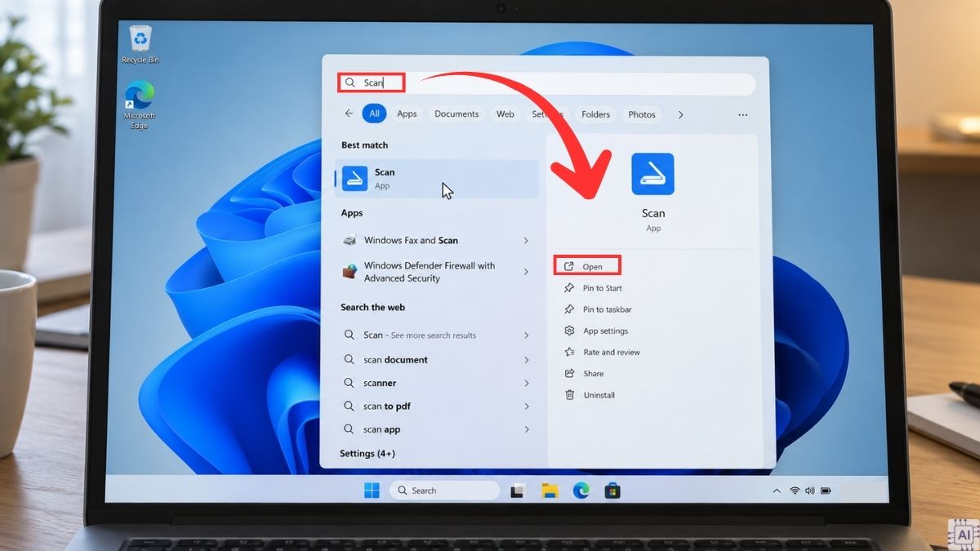Go back using the left arrow
The height and width of the screenshot is (551, 980).
coord(349,114)
